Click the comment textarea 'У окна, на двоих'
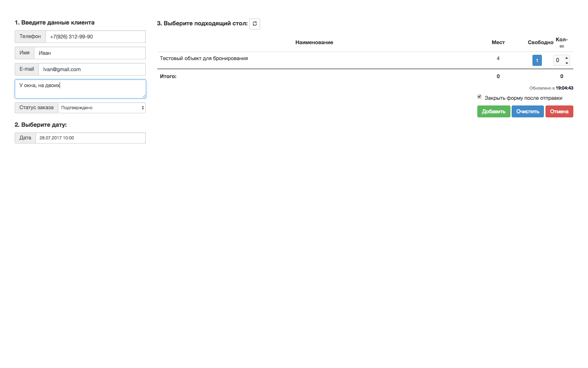588x368 pixels. tap(80, 89)
